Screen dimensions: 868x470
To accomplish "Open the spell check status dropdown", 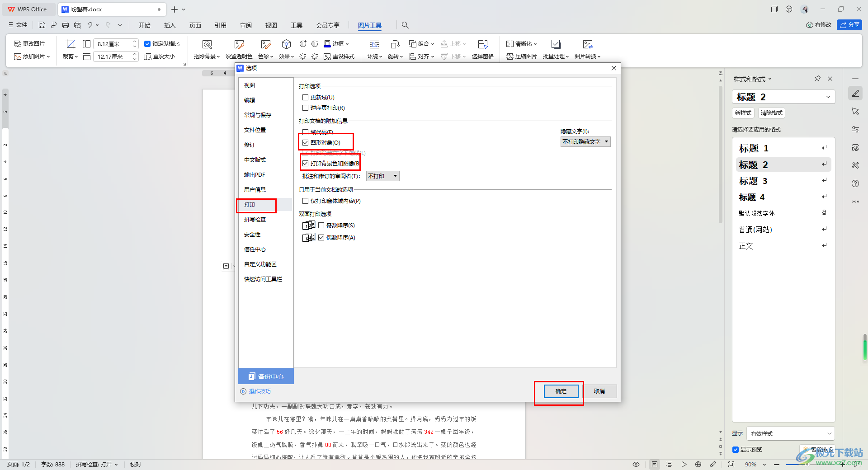I will tap(97, 464).
